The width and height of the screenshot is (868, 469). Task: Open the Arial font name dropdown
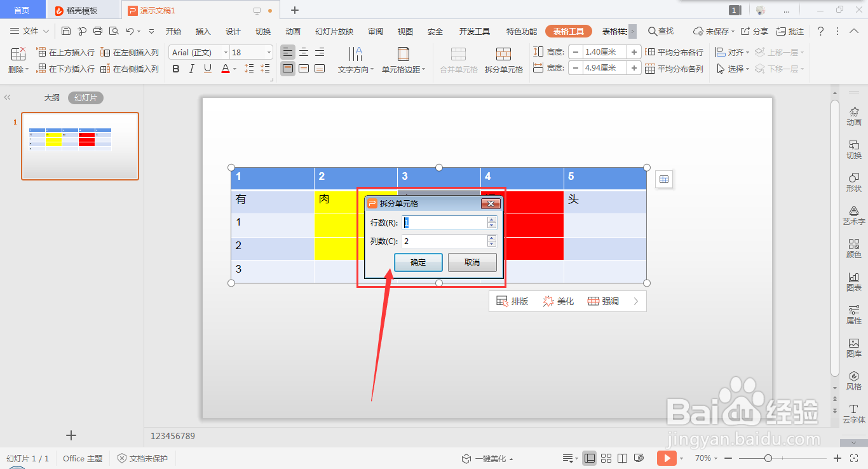[226, 52]
